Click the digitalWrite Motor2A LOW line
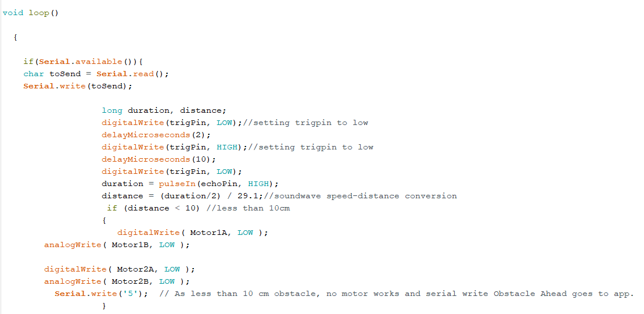The width and height of the screenshot is (644, 314). (x=120, y=269)
